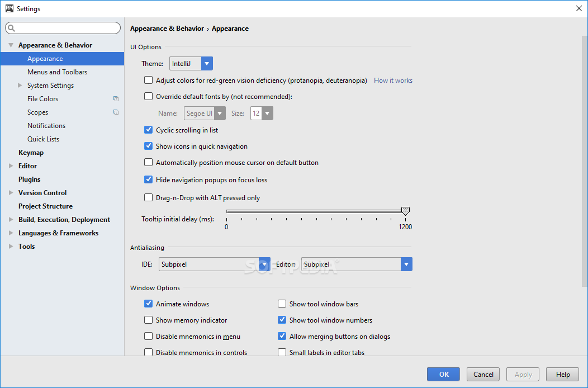Click the project-level icon beside Scopes
The width and height of the screenshot is (588, 388).
point(116,112)
